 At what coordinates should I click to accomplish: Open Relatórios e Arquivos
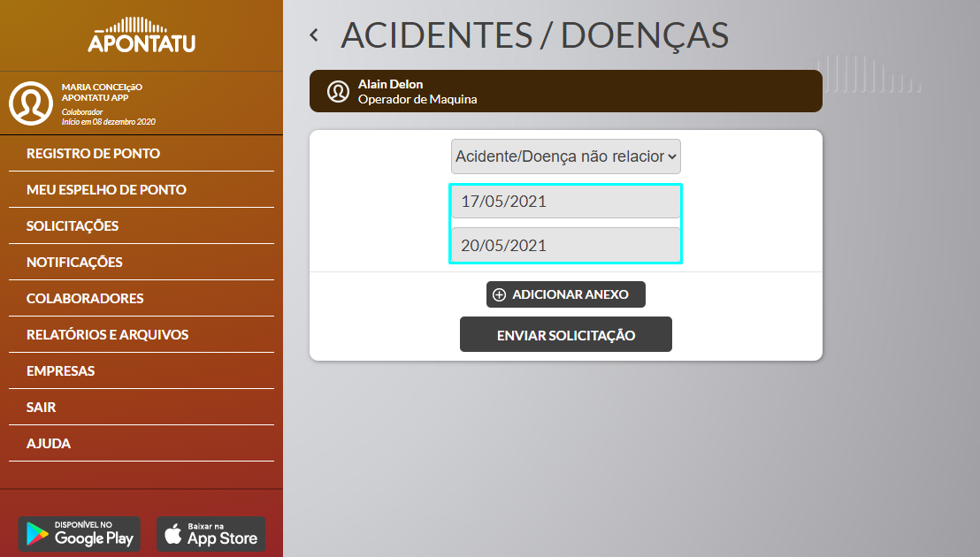pos(142,335)
